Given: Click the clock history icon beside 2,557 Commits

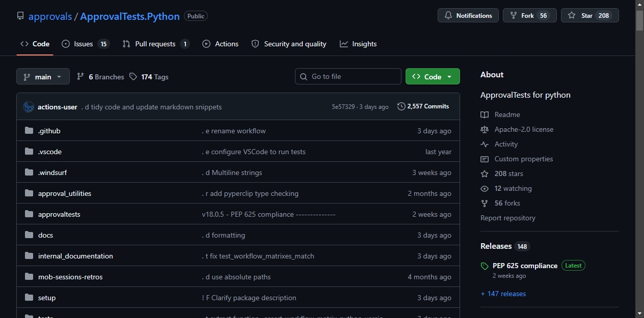Looking at the screenshot, I should click(x=401, y=106).
